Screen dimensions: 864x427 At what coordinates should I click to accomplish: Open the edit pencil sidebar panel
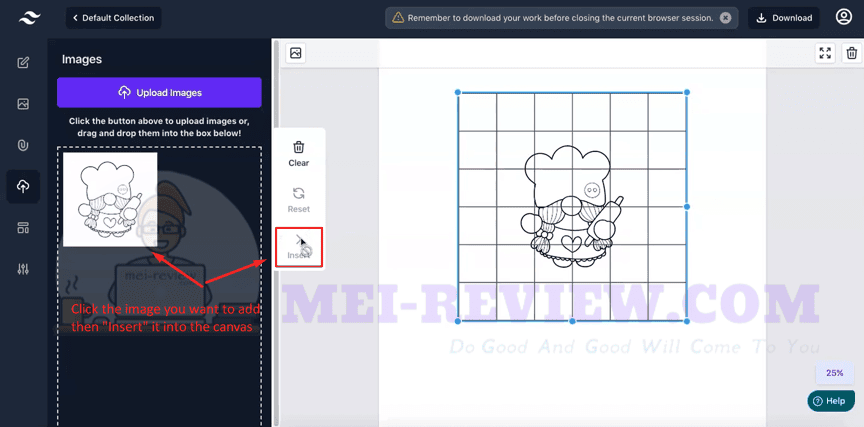click(23, 62)
